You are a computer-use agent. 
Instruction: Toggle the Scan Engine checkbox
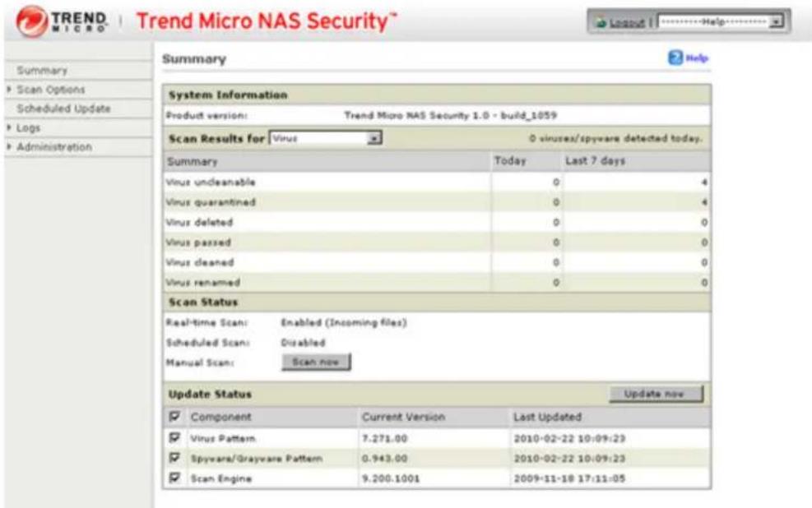pyautogui.click(x=174, y=478)
